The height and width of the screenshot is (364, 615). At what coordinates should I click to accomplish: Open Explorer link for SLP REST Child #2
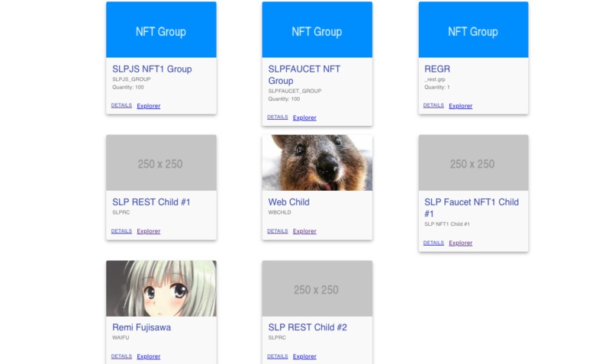(304, 356)
